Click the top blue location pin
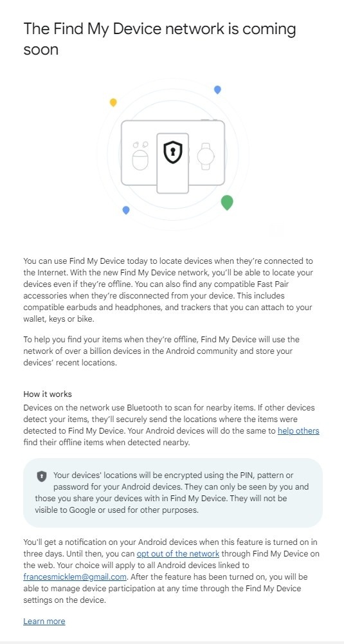This screenshot has height=644, width=344. [x=217, y=89]
